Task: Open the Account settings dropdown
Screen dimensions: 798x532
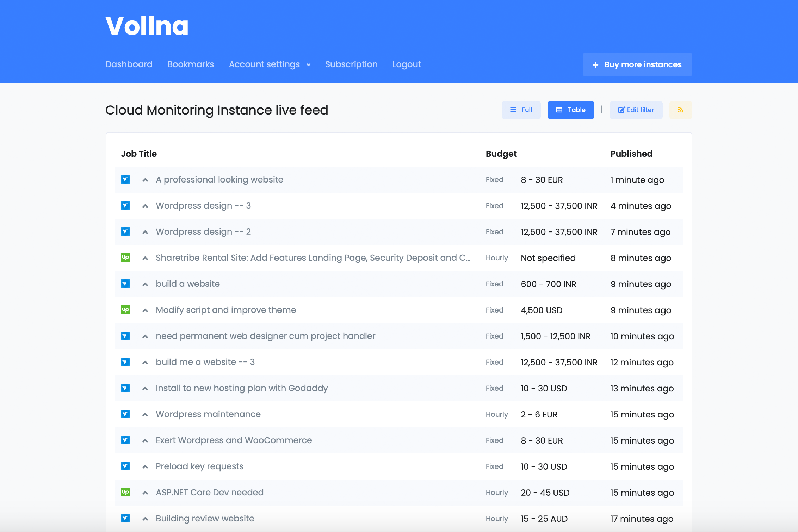Action: 270,64
